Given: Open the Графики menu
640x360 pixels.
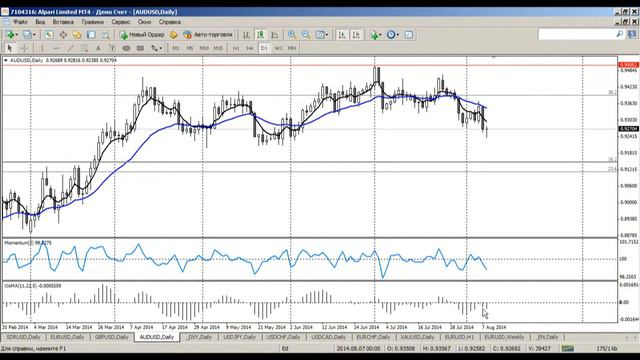Looking at the screenshot, I should pos(93,22).
